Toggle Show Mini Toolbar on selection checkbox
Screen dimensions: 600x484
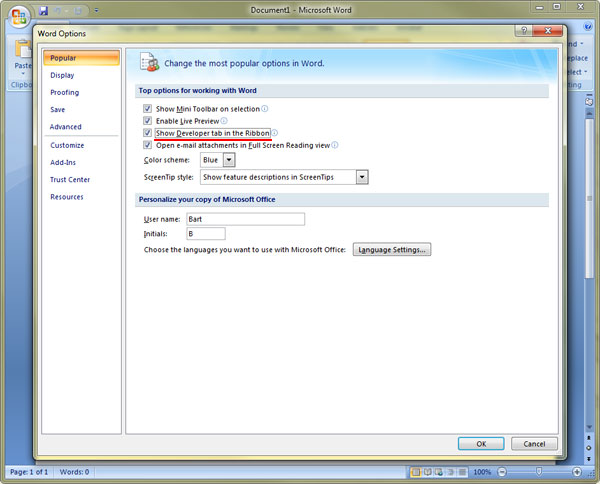(147, 109)
